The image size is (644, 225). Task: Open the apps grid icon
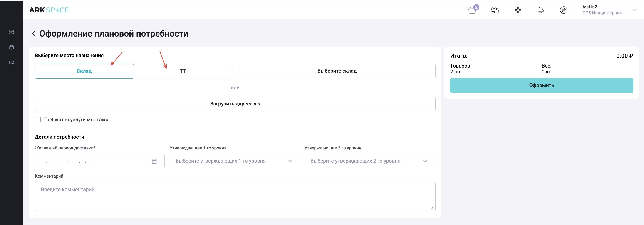518,10
